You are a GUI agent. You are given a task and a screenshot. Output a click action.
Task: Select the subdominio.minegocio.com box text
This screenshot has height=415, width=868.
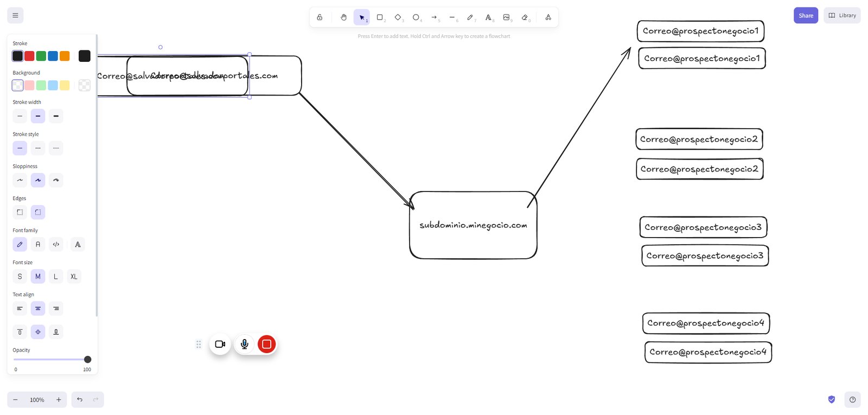473,225
